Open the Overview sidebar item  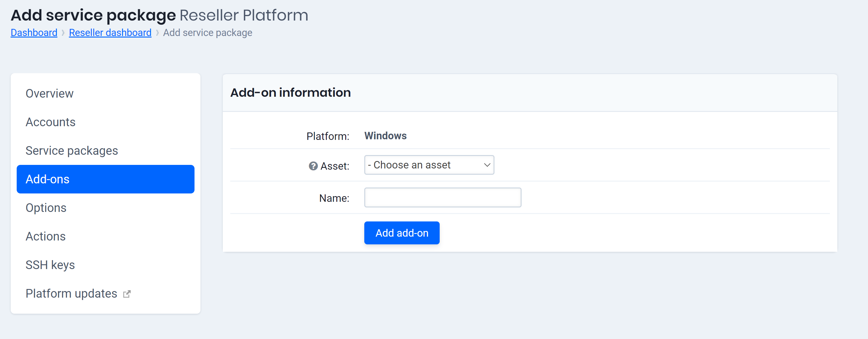(105, 93)
